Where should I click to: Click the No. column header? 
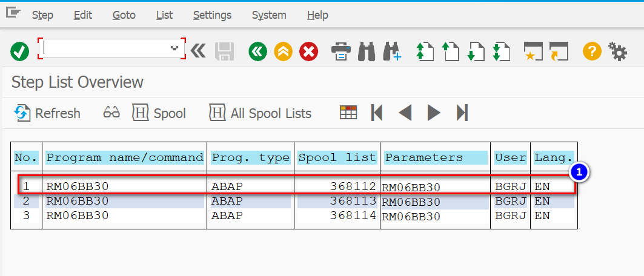click(26, 157)
